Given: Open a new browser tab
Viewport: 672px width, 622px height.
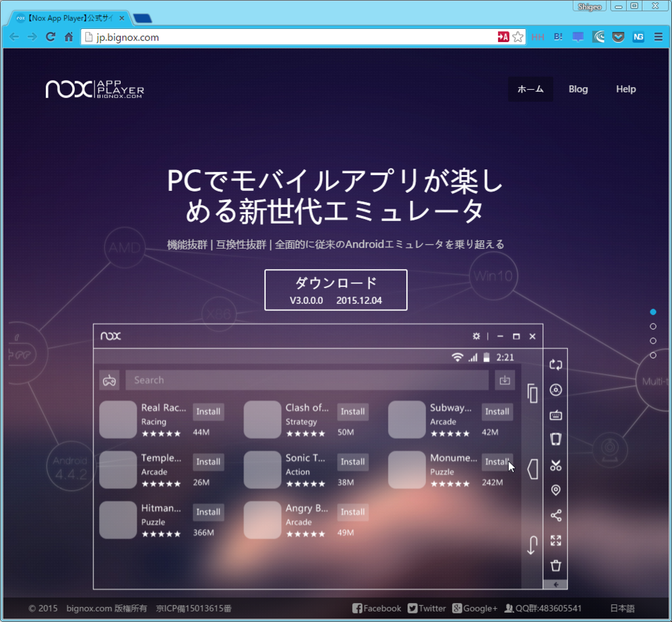Looking at the screenshot, I should tap(142, 18).
